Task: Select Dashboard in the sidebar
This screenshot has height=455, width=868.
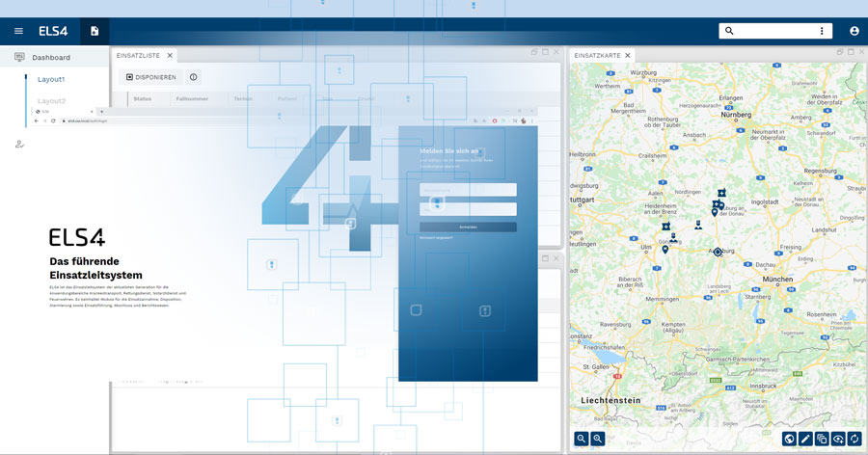Action: 54,57
